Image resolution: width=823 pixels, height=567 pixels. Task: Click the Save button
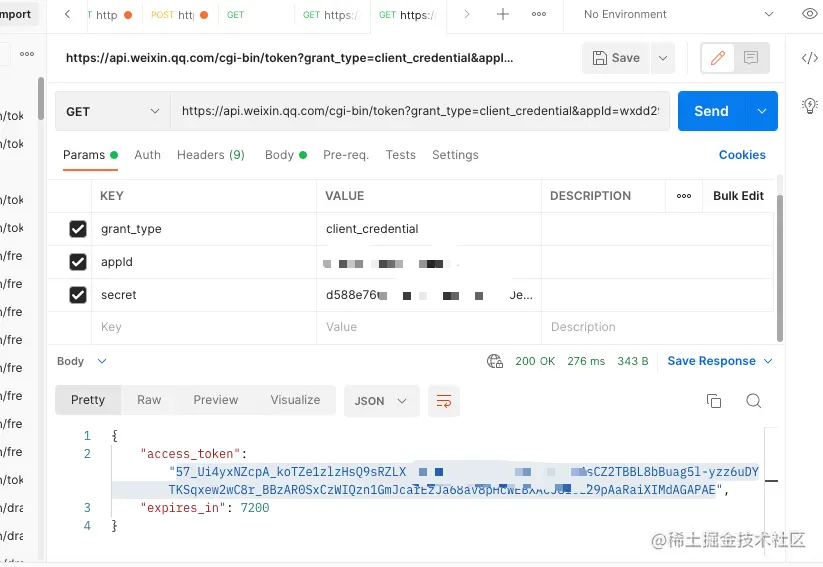click(x=616, y=58)
